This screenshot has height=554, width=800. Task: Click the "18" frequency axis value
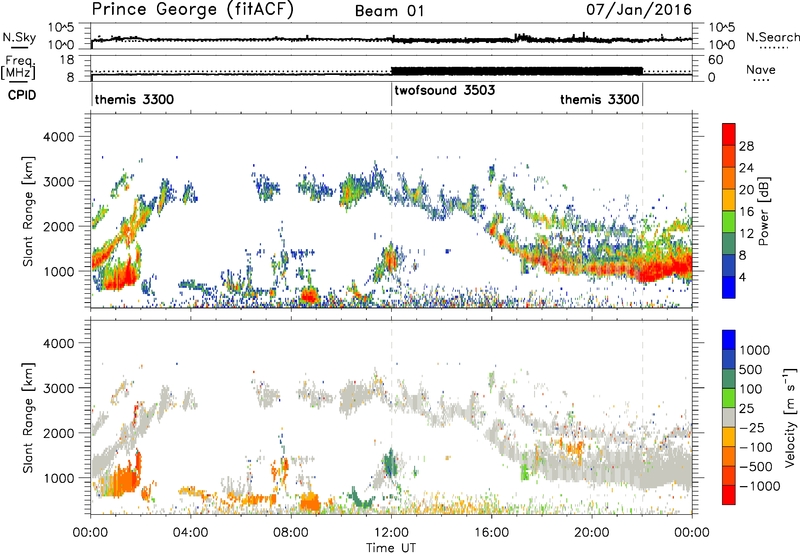(x=67, y=60)
